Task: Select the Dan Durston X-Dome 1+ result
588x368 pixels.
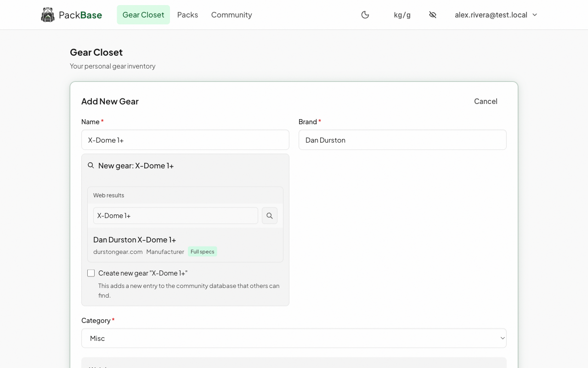Action: pos(185,245)
